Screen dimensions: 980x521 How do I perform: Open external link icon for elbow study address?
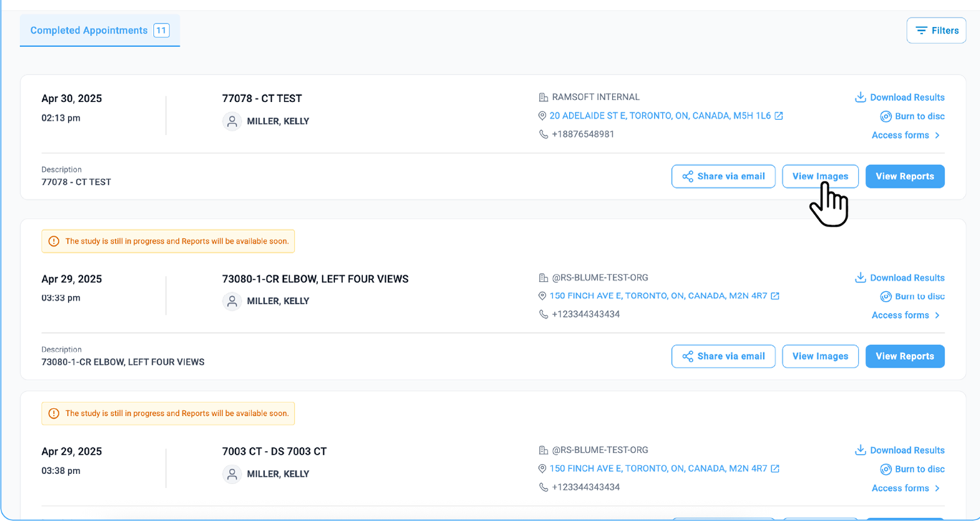pyautogui.click(x=775, y=296)
